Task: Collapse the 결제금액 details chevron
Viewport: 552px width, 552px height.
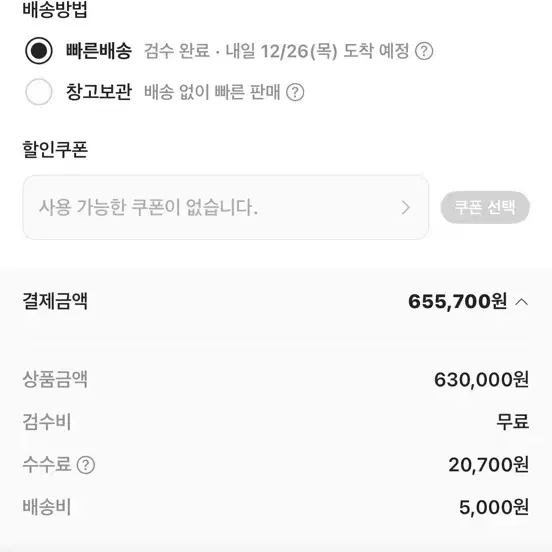Action: click(522, 302)
